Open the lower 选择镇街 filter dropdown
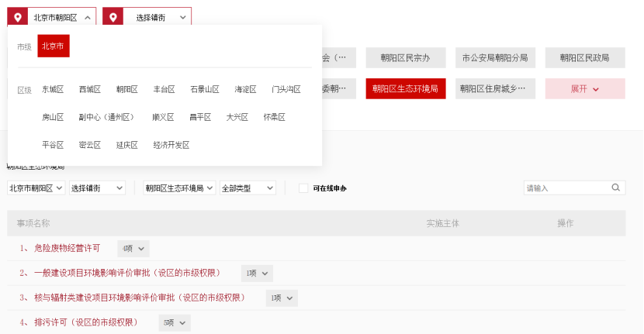Viewport: 644px width, 334px height. pyautogui.click(x=97, y=188)
